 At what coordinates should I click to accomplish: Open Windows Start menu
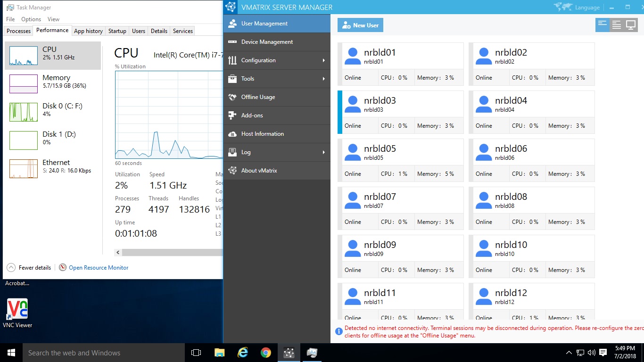11,353
